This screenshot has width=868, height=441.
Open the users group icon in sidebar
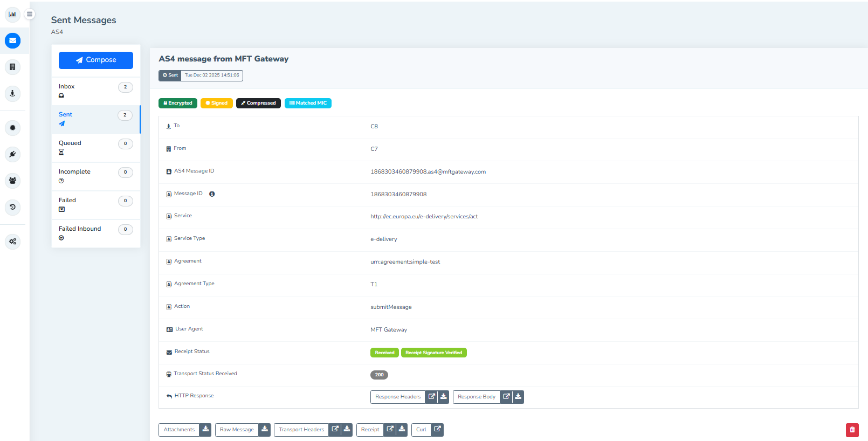[x=12, y=181]
